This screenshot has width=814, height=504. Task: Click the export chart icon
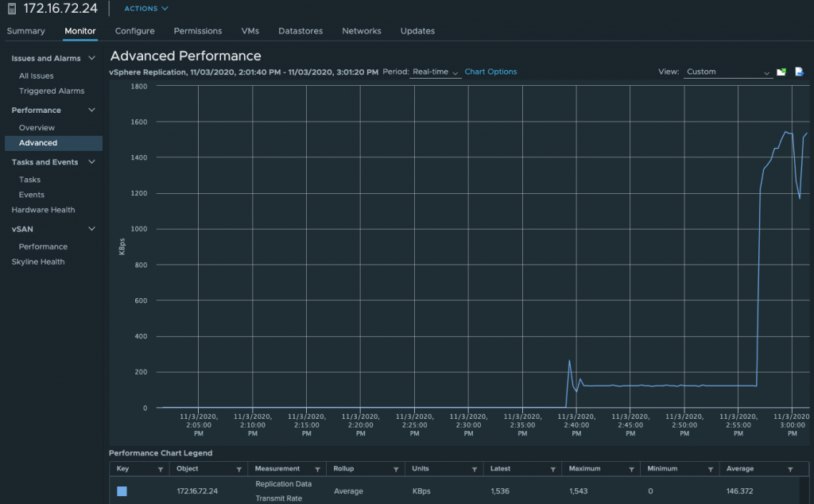pyautogui.click(x=799, y=72)
